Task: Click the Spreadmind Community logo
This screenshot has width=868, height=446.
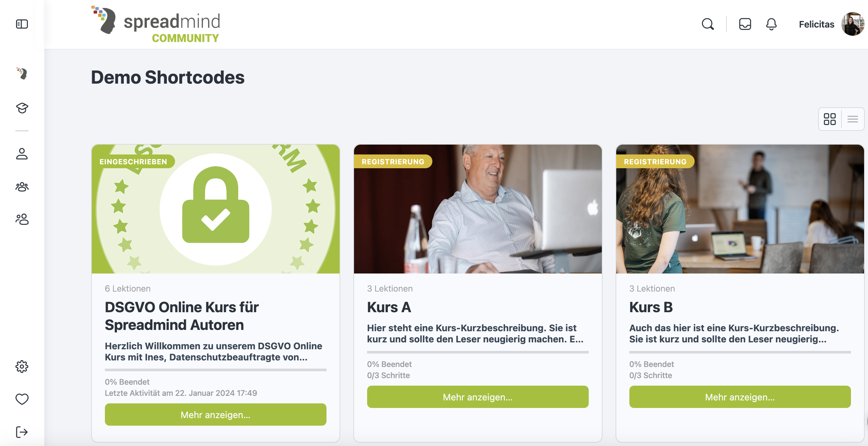Action: (156, 24)
